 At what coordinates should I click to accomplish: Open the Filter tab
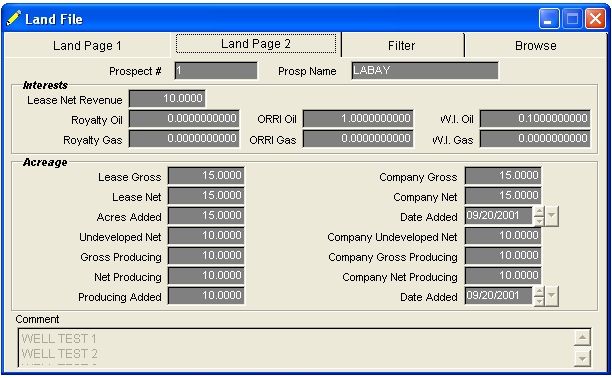pos(402,46)
